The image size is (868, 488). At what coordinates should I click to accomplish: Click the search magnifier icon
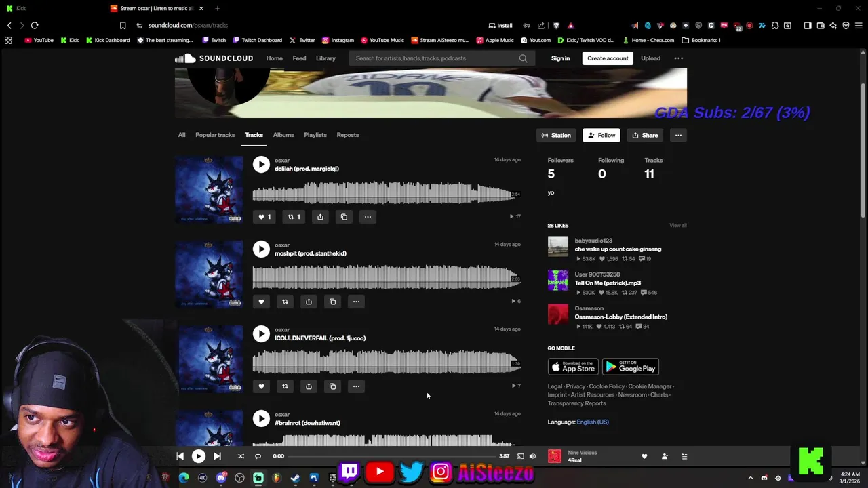[x=523, y=58]
